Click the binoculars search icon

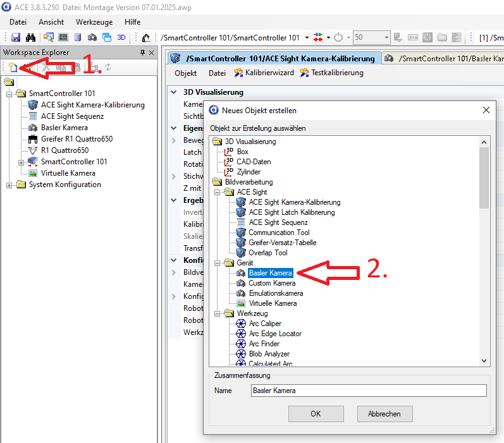click(30, 38)
